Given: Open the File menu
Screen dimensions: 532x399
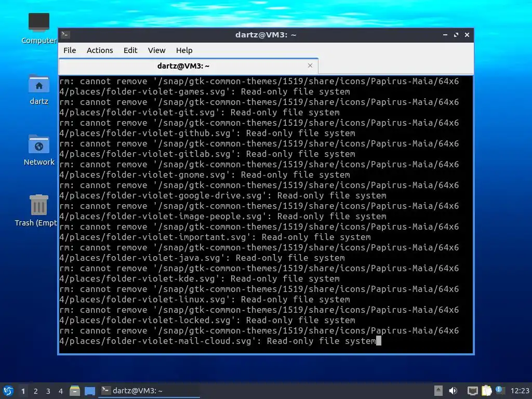Looking at the screenshot, I should coord(70,50).
